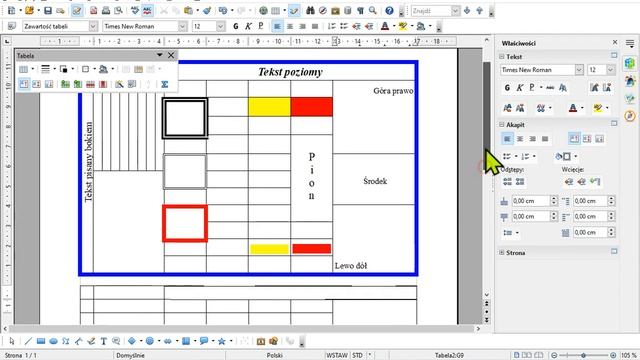Toggle bold (G) in the sidebar Tekst section

click(x=507, y=87)
